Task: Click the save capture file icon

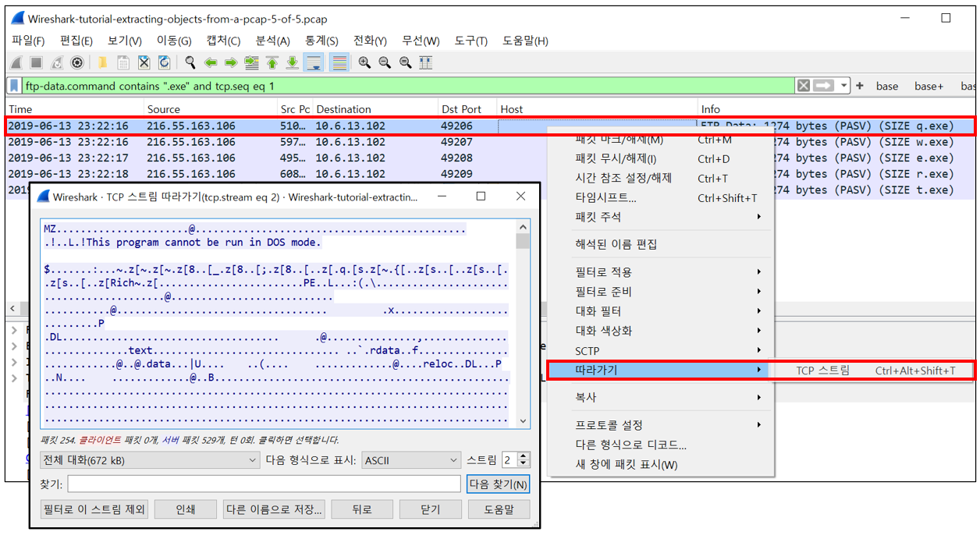Action: [x=123, y=62]
